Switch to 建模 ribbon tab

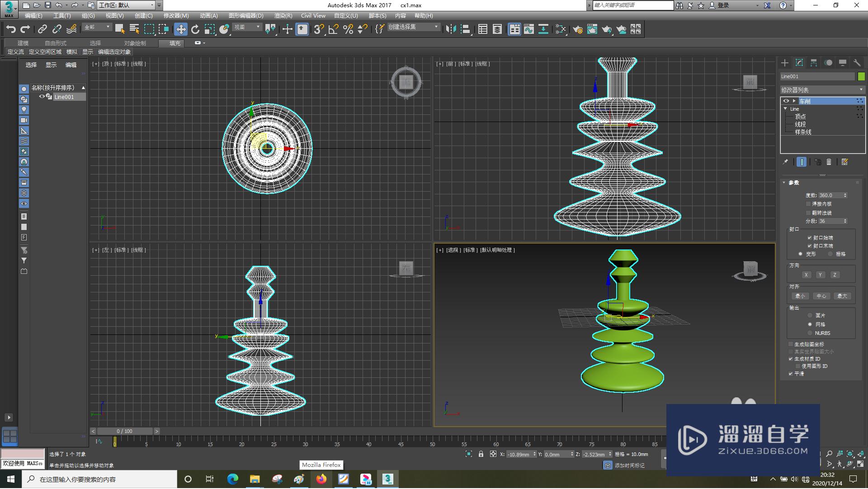23,43
